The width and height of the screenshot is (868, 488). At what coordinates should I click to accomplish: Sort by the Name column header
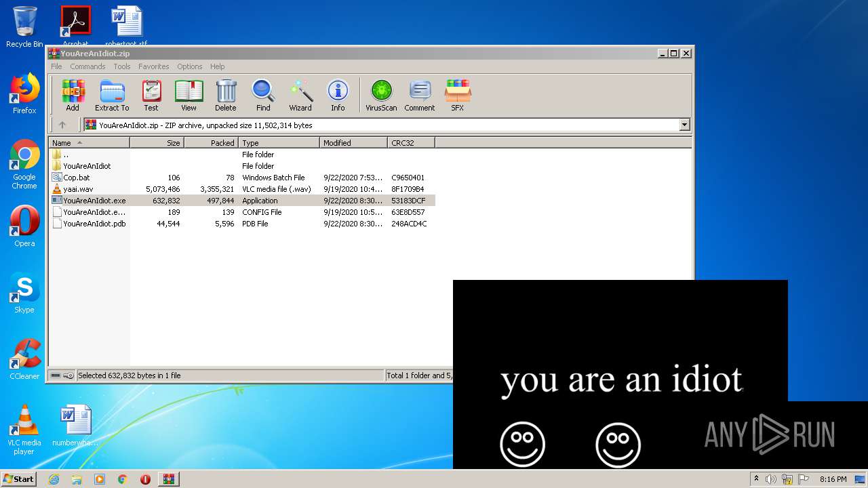click(x=89, y=143)
